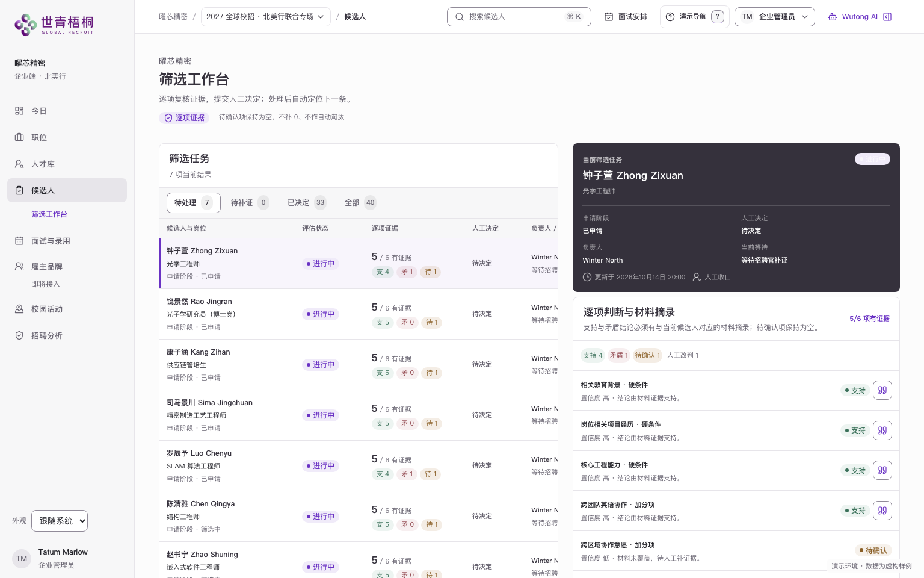Viewport: 924px width, 578px height.
Task: Focus the 搜索候选人 search field
Action: 519,17
